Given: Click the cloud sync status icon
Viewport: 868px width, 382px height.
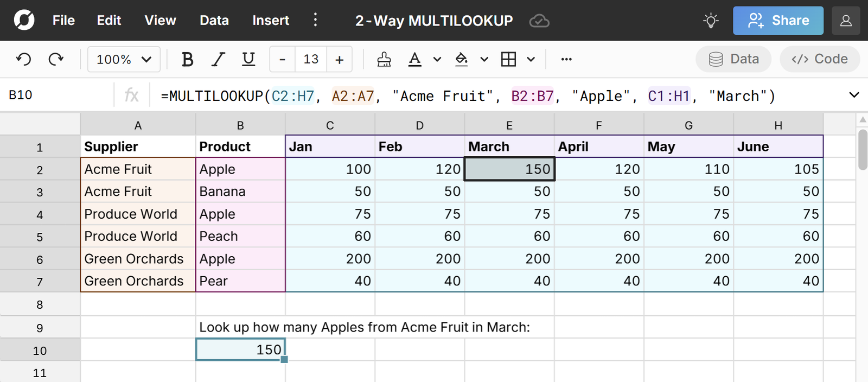Looking at the screenshot, I should tap(539, 21).
